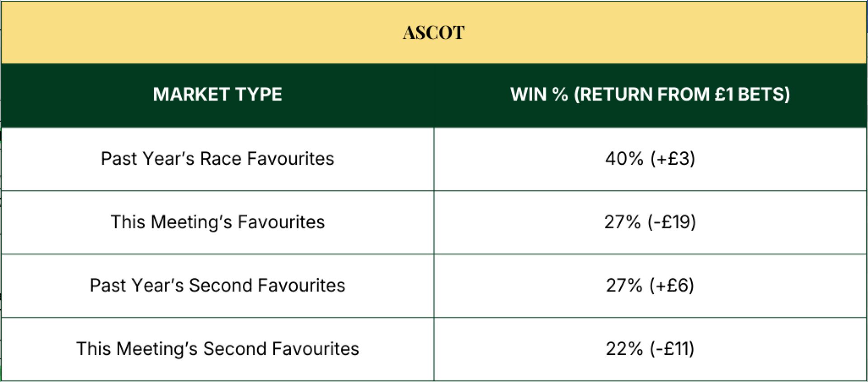The image size is (868, 382).
Task: Click 27% in This Meeting's Favourites row
Action: pos(622,222)
